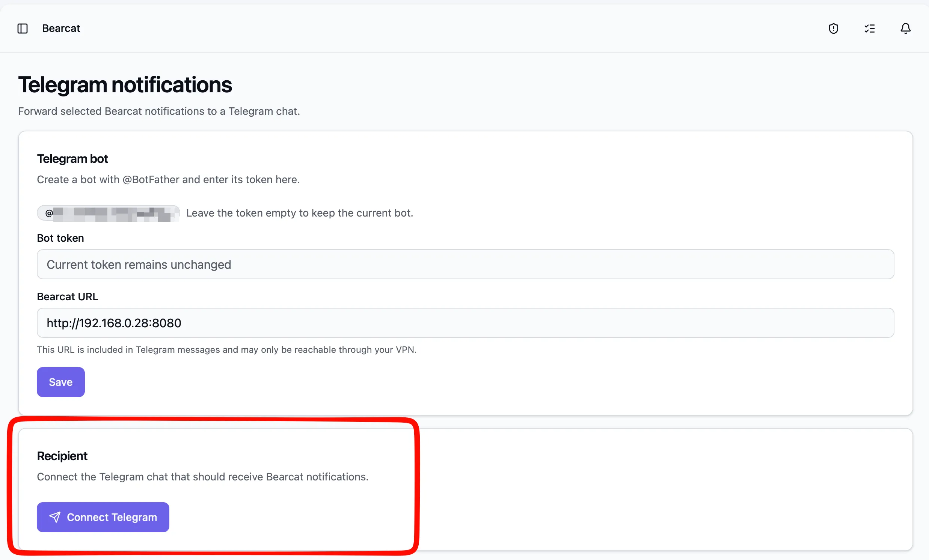Click the blurred bot username badge
The width and height of the screenshot is (929, 560).
(x=109, y=213)
